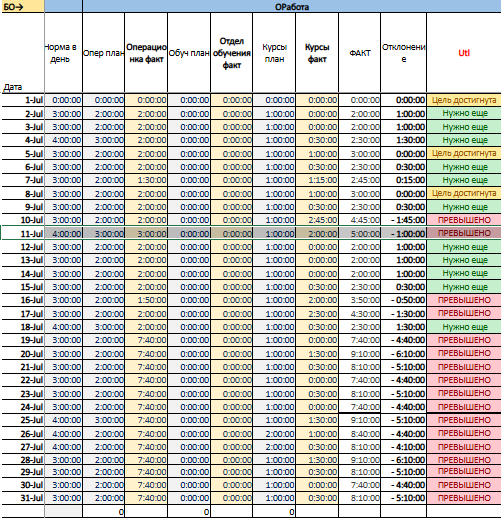
Task: Select the Отдел обучения факт header
Action: click(x=232, y=53)
